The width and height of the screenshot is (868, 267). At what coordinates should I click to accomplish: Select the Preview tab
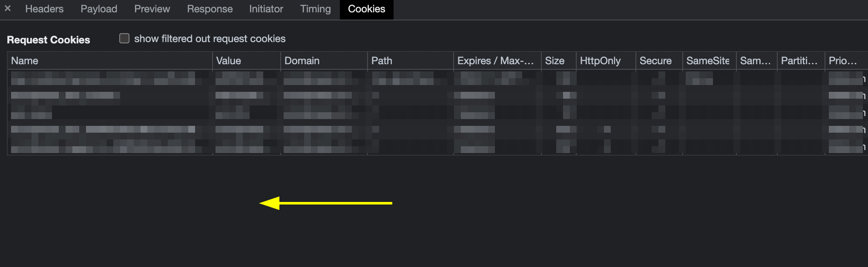[x=152, y=9]
